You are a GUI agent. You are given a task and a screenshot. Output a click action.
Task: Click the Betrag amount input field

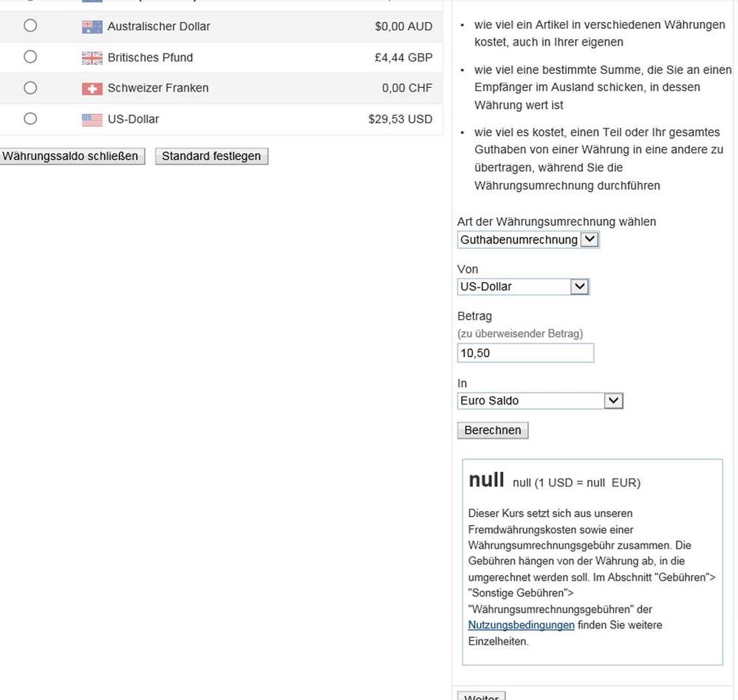(x=525, y=353)
